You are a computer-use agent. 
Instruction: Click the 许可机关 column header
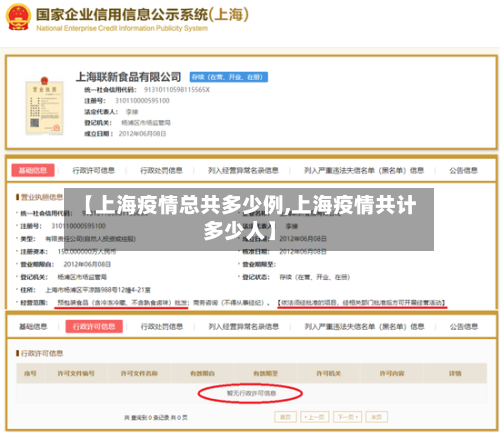pyautogui.click(x=329, y=373)
